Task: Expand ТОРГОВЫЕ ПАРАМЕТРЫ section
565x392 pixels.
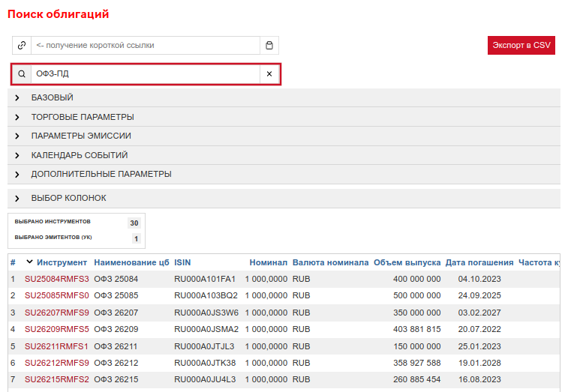Action: click(x=284, y=117)
